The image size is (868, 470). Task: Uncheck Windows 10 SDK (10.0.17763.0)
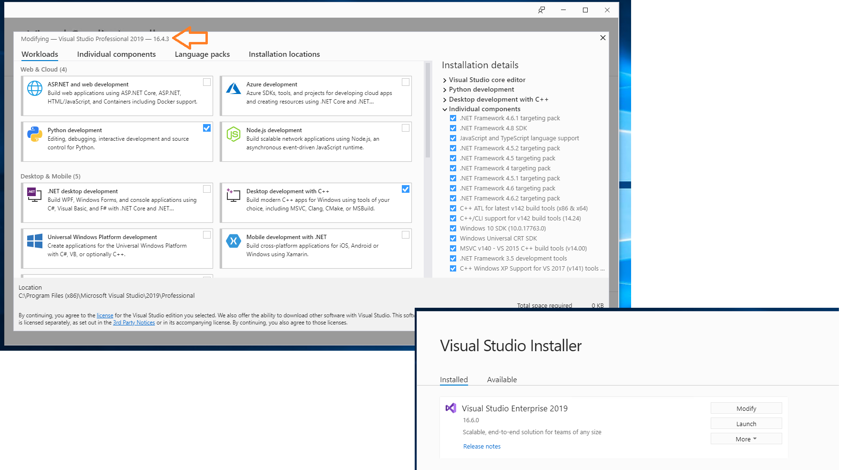pyautogui.click(x=453, y=229)
